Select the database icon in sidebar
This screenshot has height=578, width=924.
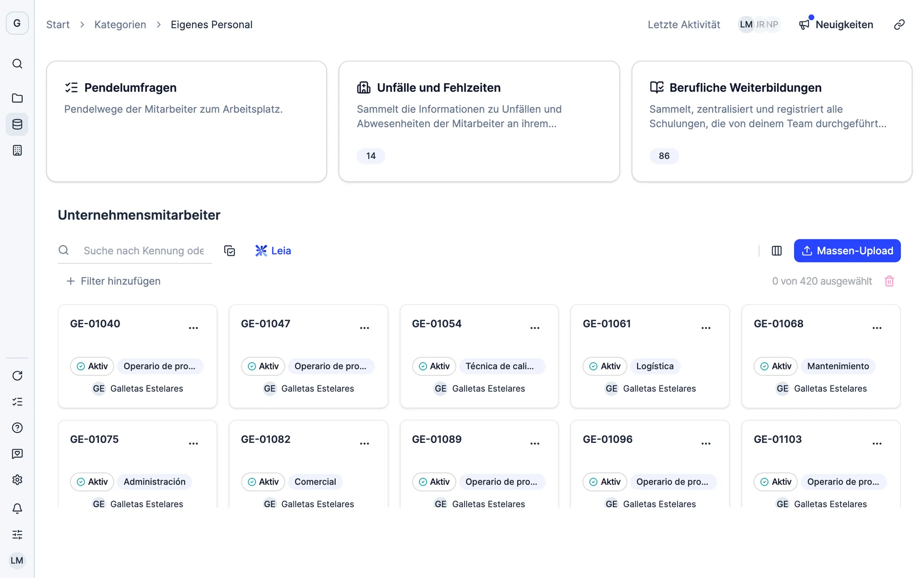[17, 124]
